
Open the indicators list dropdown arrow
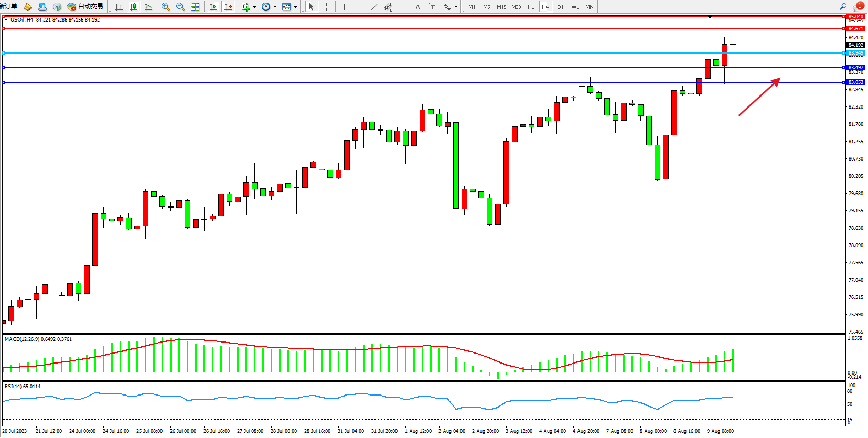click(255, 7)
